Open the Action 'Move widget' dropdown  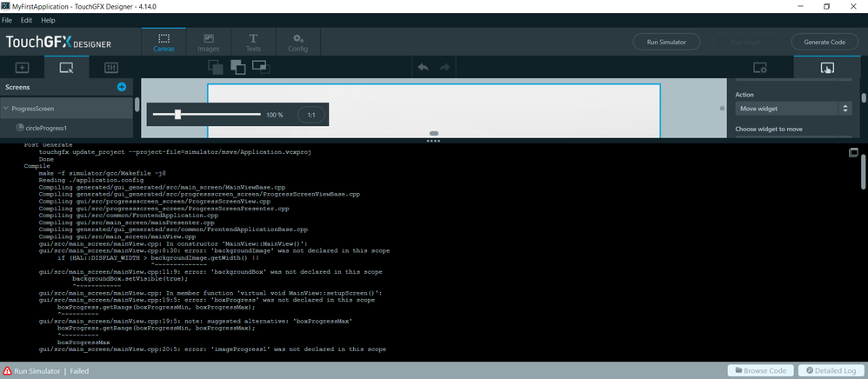pos(793,109)
